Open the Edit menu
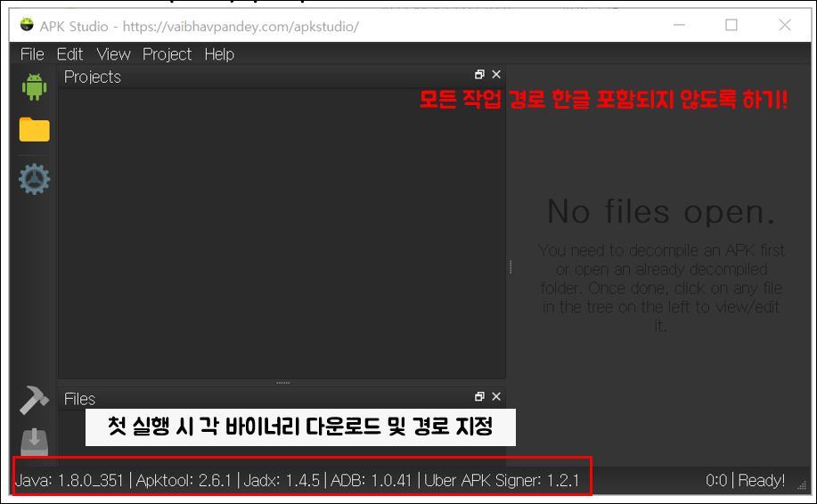 point(69,54)
